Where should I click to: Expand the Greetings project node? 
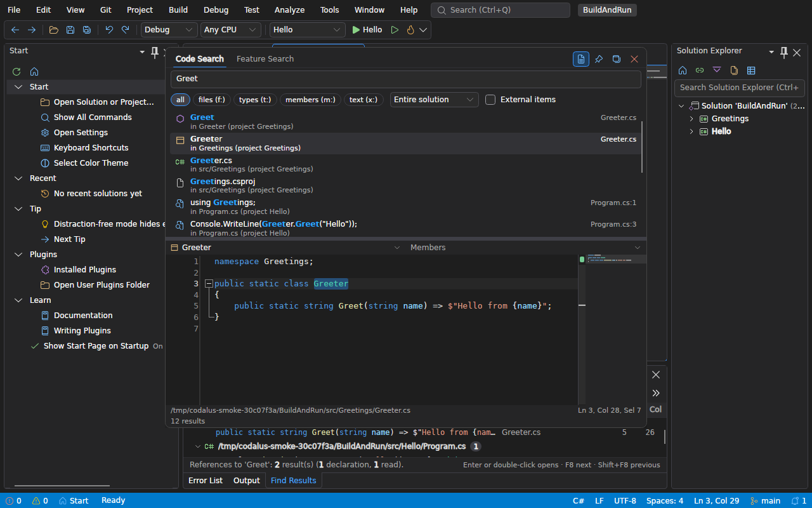[x=691, y=119]
